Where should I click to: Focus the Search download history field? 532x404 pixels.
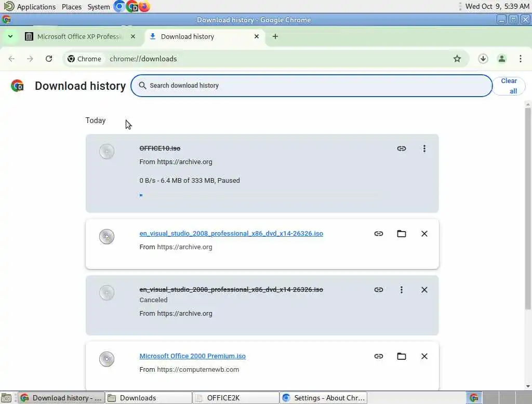312,86
